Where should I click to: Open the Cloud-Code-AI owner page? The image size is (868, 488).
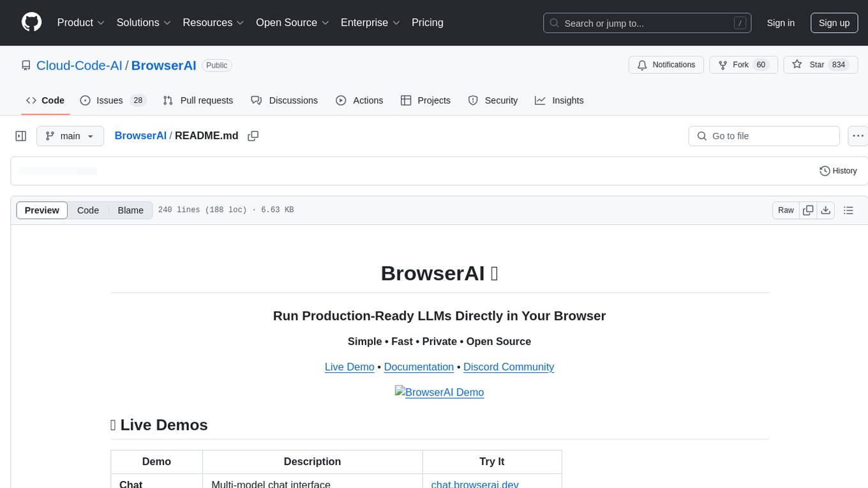tap(79, 65)
